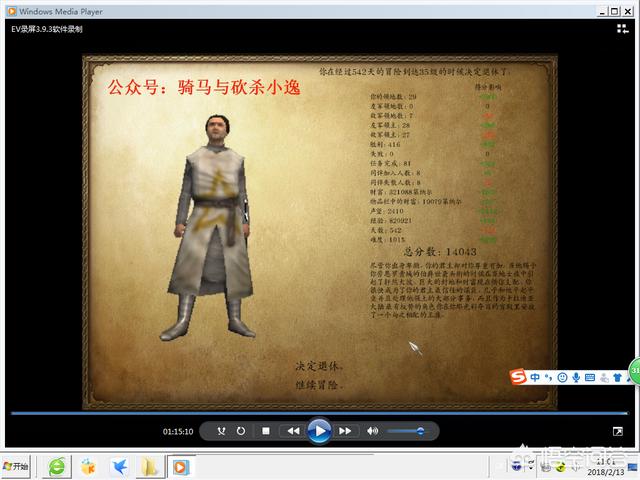This screenshot has height=480, width=640.
Task: Open the orange K box taskbar icon
Action: coord(88,467)
